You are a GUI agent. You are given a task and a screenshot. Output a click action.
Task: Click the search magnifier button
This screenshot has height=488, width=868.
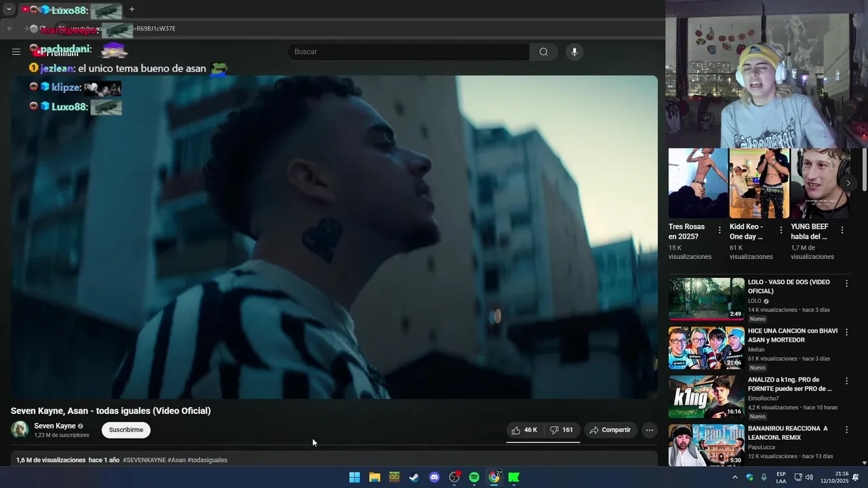click(544, 52)
